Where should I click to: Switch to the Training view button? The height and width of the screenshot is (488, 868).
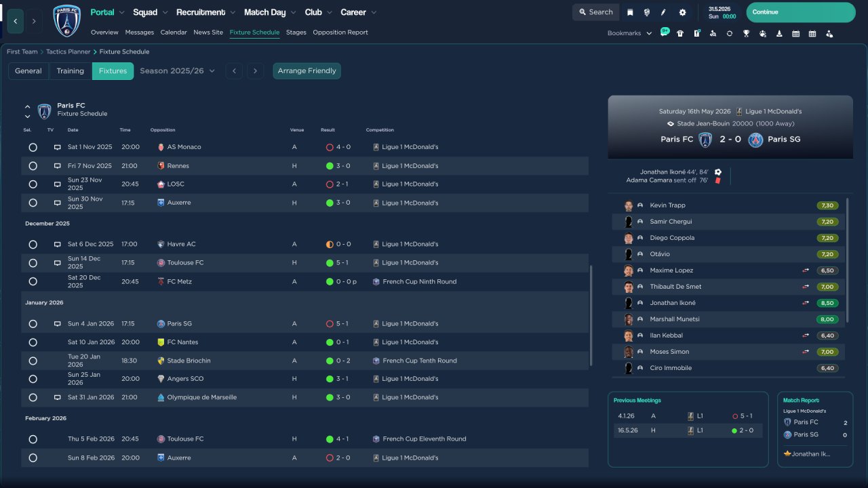coord(71,71)
